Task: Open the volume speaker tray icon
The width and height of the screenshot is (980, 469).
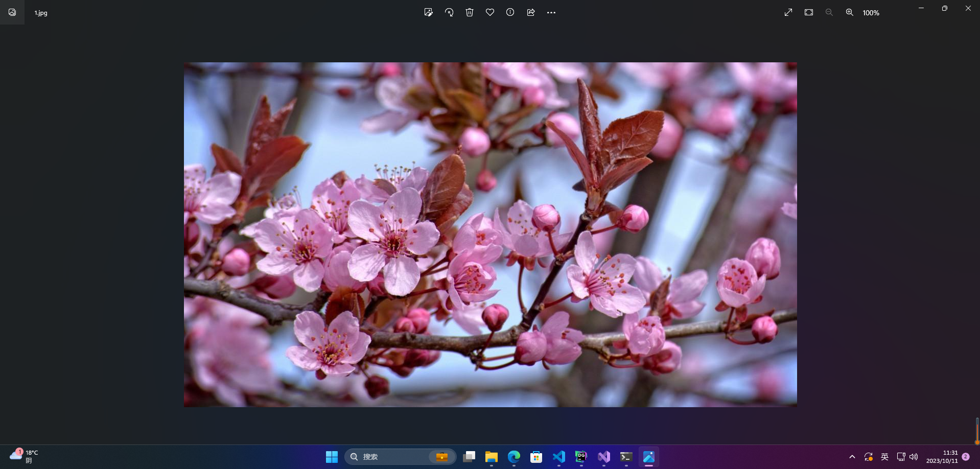Action: point(914,457)
